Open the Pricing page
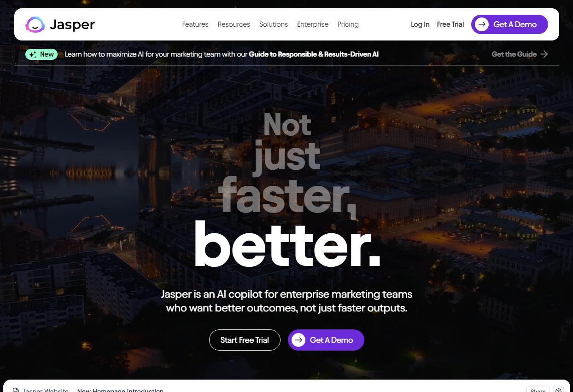Viewport: 573px width, 392px height. pyautogui.click(x=348, y=24)
